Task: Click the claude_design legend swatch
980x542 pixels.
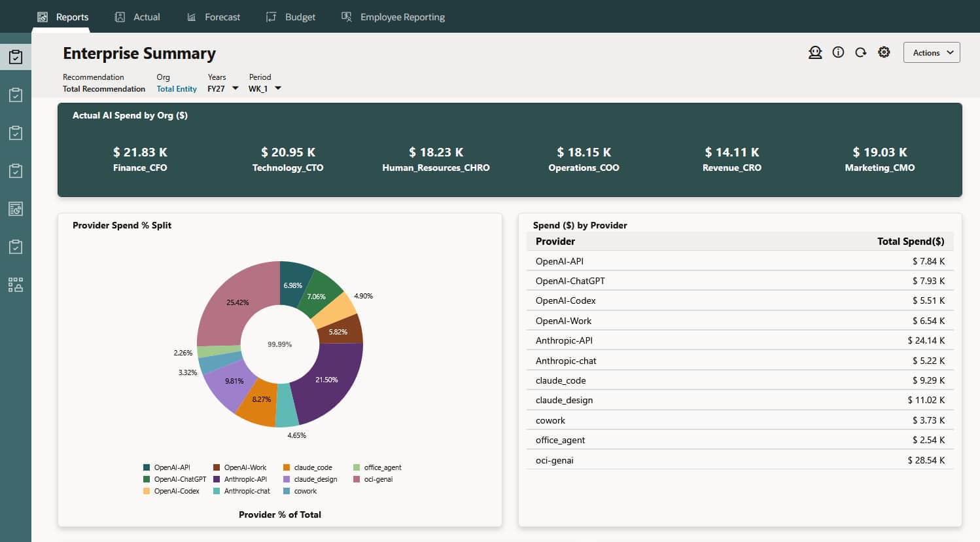Action: [287, 479]
